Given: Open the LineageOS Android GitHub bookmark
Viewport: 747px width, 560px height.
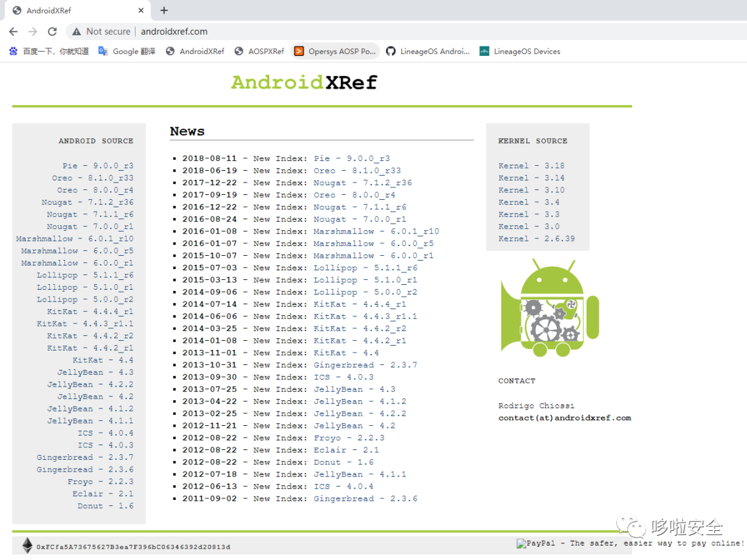Looking at the screenshot, I should coord(428,51).
